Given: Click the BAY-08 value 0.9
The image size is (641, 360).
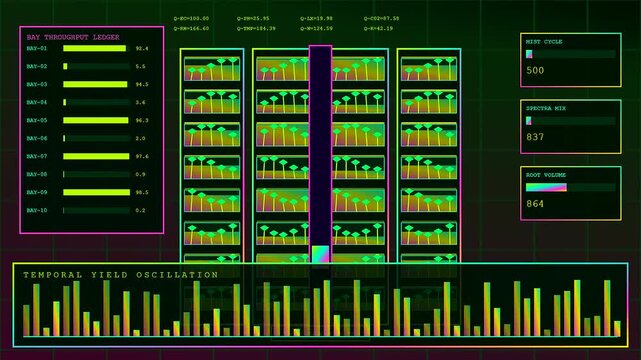Looking at the screenshot, I should click(140, 174).
